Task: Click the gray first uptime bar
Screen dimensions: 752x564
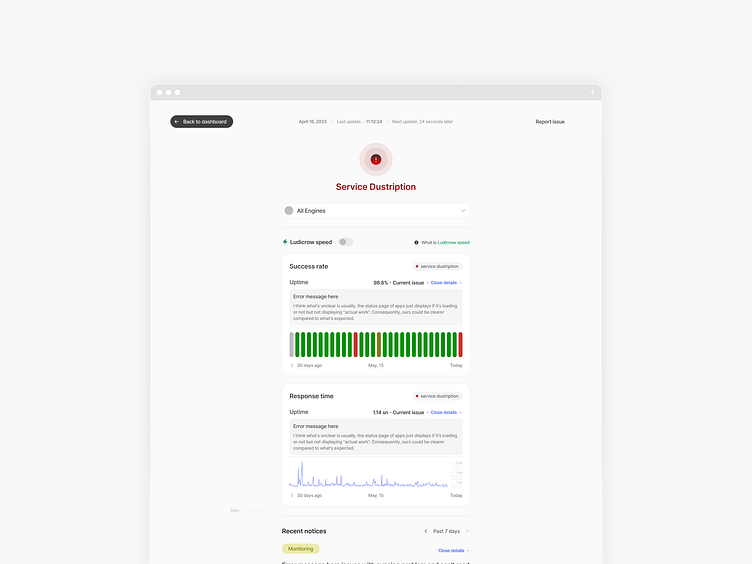Action: pos(292,344)
